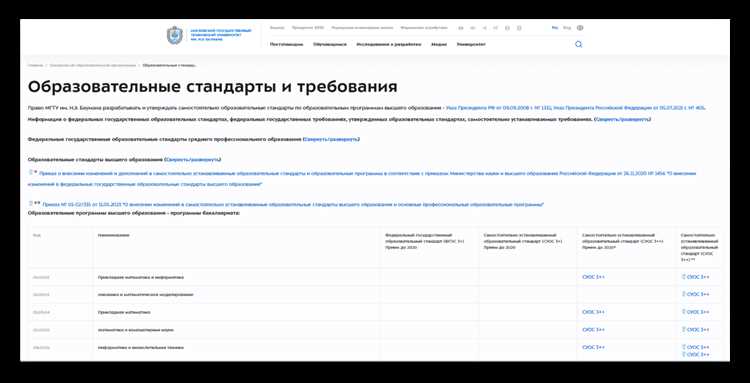Click the row name Механика и математическое моделирование
The height and width of the screenshot is (383, 750).
(x=145, y=295)
